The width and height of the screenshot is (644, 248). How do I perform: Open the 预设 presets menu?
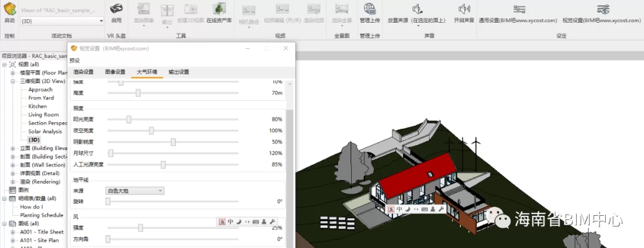75,60
